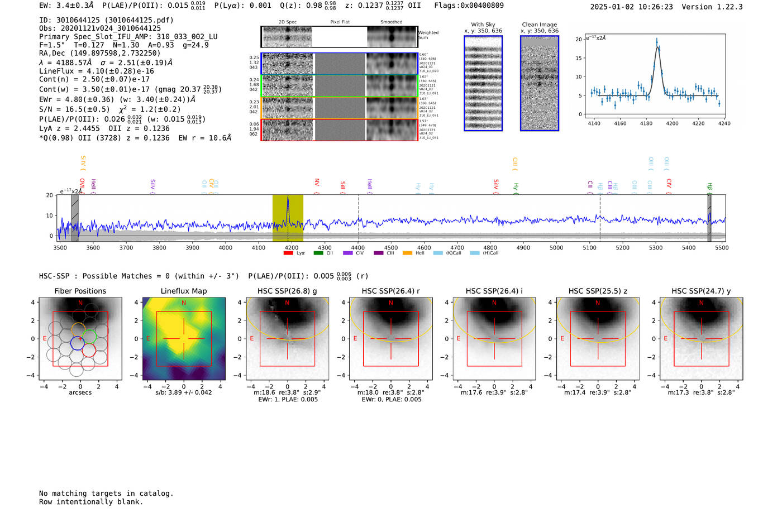Click the 'Pixel Flat' column heading
Screen dimensions: 782x532
point(340,22)
